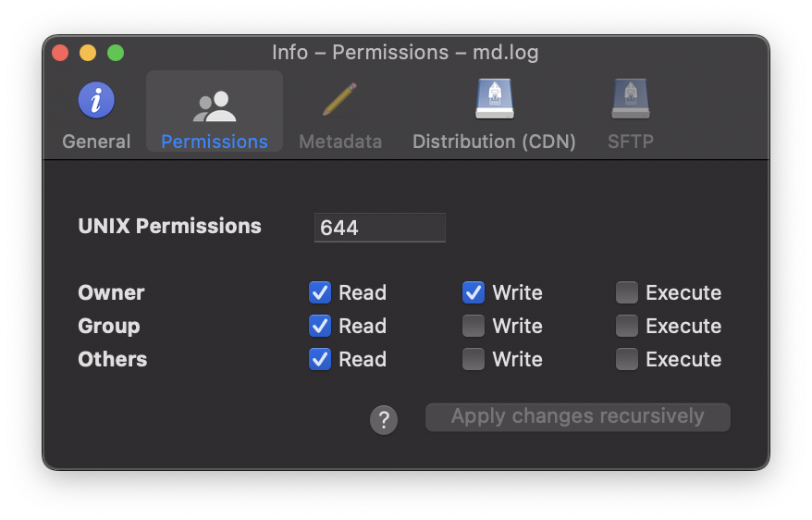The height and width of the screenshot is (520, 812).
Task: Enable Others Execute permission
Action: [627, 359]
